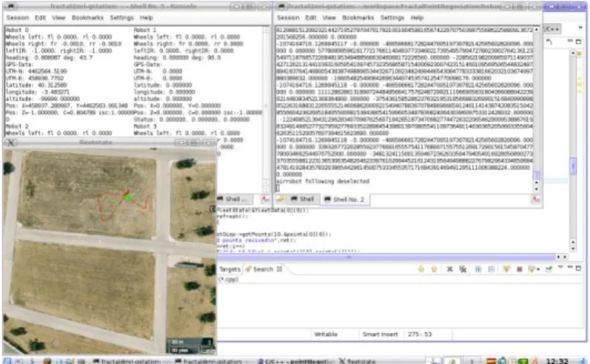590x364 pixels.
Task: Click Writable status bar field
Action: 326,334
